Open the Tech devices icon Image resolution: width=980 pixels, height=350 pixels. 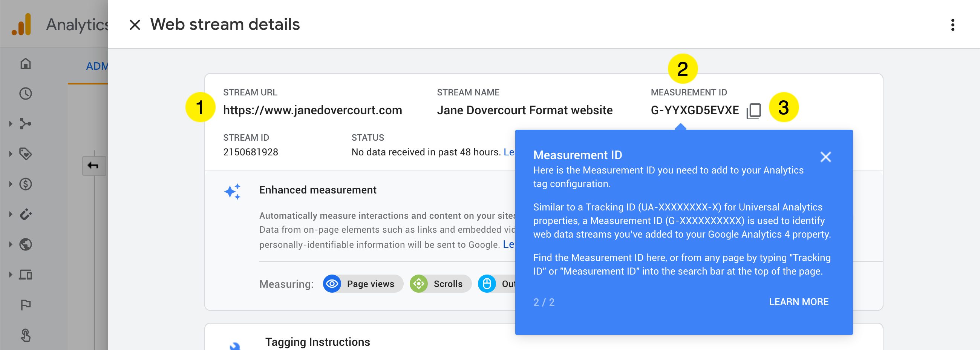[26, 275]
